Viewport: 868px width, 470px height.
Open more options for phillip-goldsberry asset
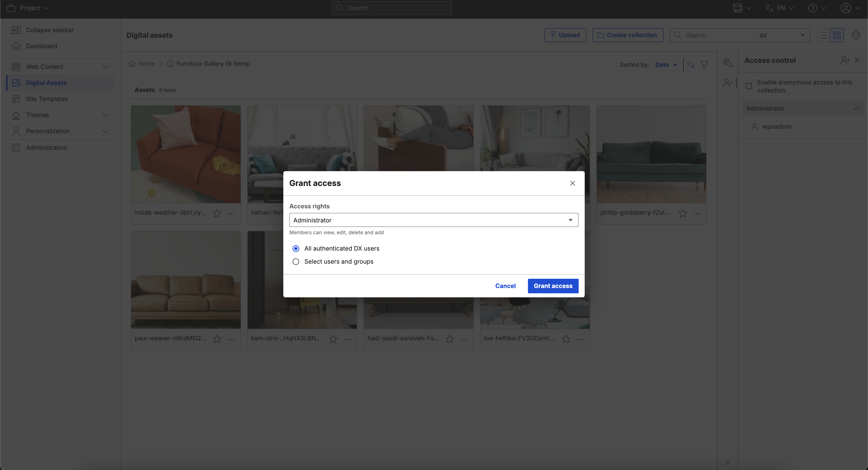pyautogui.click(x=697, y=213)
